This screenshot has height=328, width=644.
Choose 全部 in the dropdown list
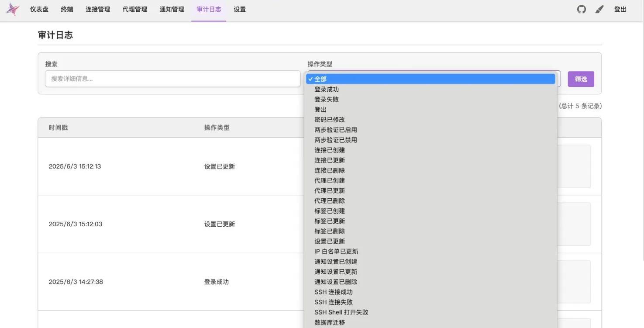pyautogui.click(x=430, y=79)
